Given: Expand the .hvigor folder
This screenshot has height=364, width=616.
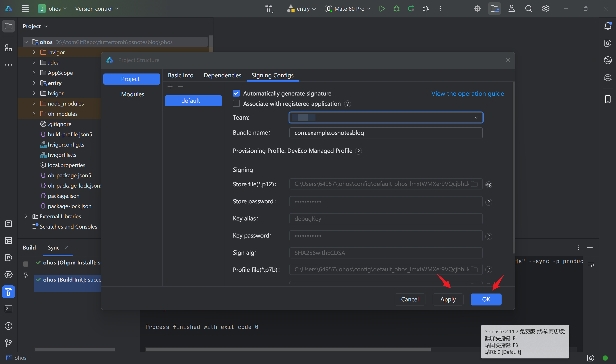Looking at the screenshot, I should [34, 52].
